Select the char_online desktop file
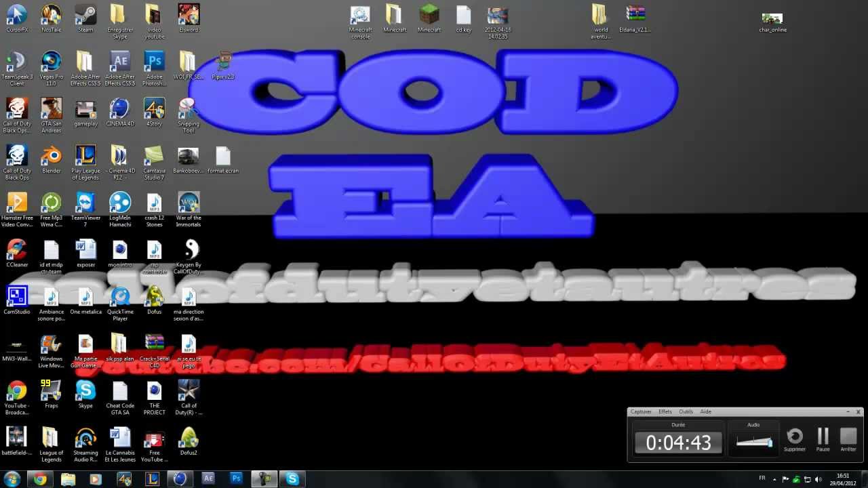868x488 pixels. point(772,22)
